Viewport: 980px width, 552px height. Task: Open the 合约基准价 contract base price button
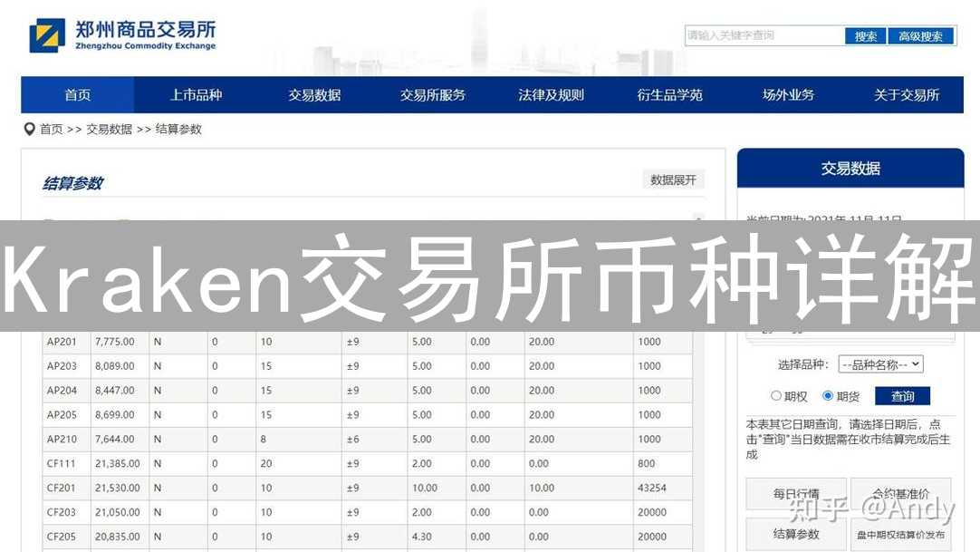[901, 495]
